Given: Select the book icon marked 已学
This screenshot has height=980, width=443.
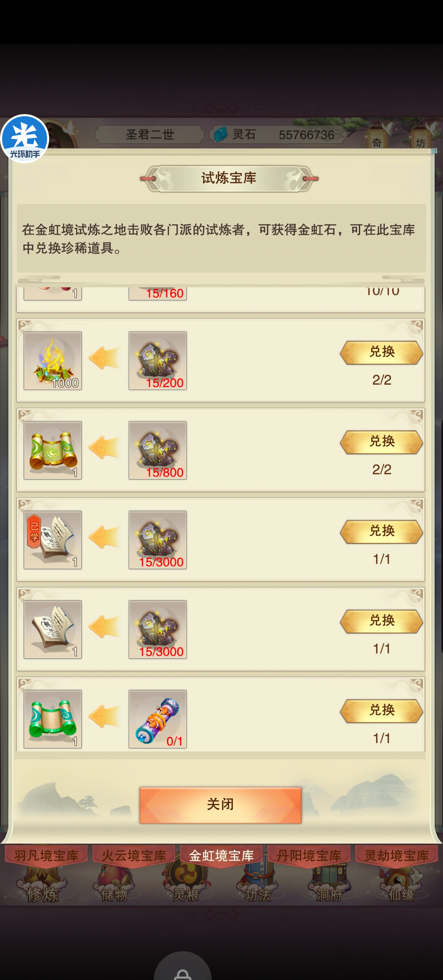Looking at the screenshot, I should (53, 540).
